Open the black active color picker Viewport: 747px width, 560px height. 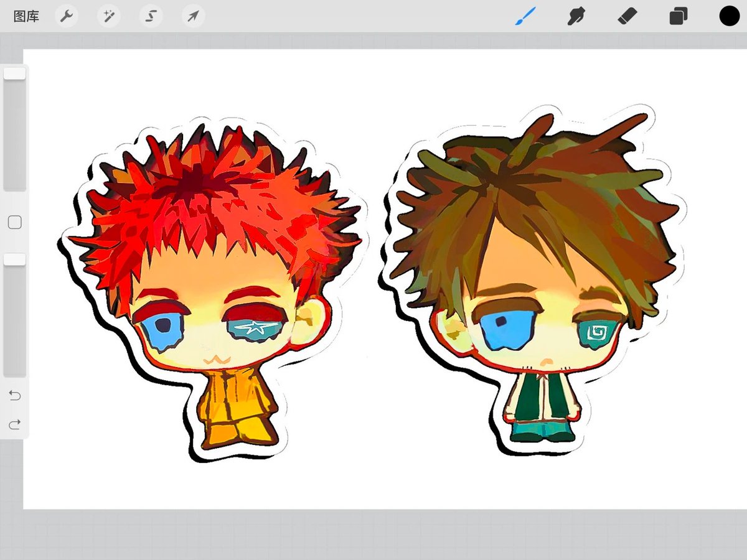coord(729,16)
